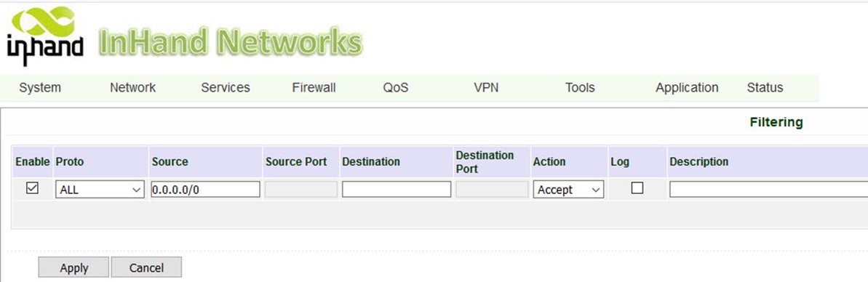Click the Apply button
The image size is (868, 282).
pyautogui.click(x=74, y=267)
